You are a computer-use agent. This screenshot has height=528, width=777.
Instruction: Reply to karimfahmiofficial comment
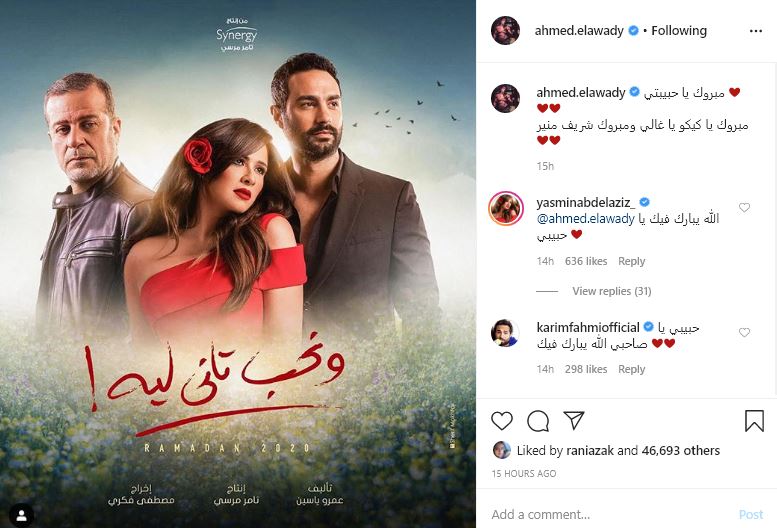631,369
